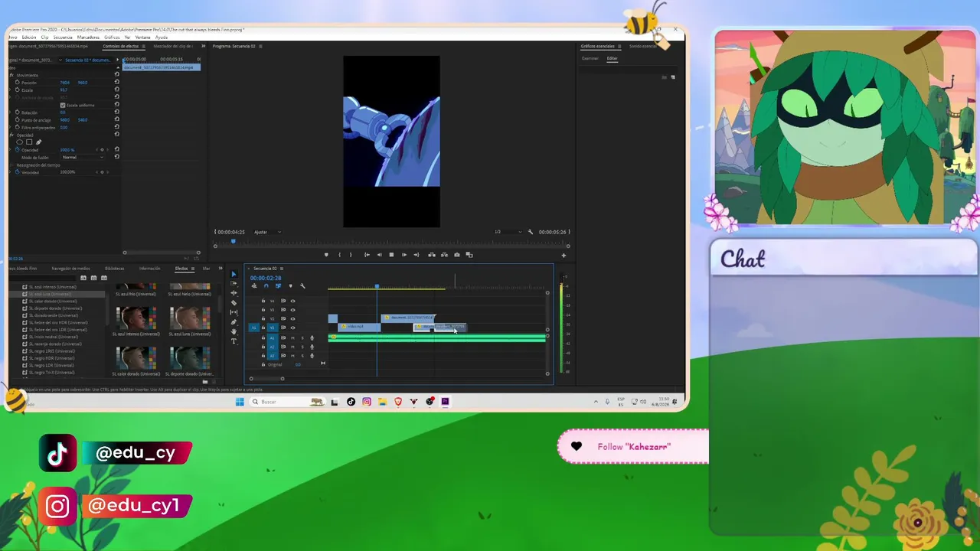The height and width of the screenshot is (551, 980).
Task: Open the Ventana menu
Action: pyautogui.click(x=143, y=37)
